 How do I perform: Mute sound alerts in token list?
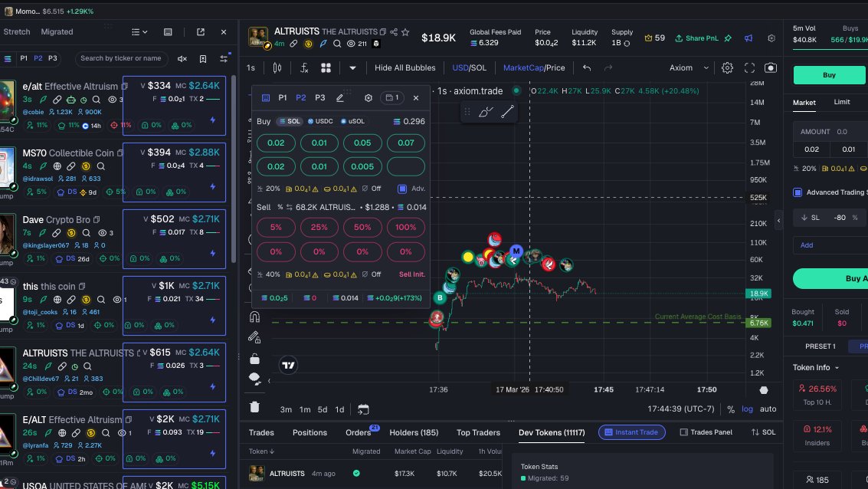[182, 59]
